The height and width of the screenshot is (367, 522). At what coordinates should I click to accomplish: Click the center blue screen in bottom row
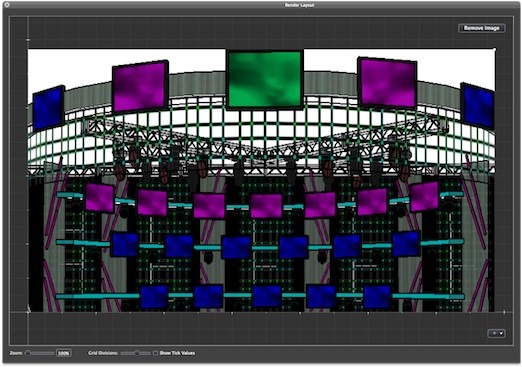[267, 296]
